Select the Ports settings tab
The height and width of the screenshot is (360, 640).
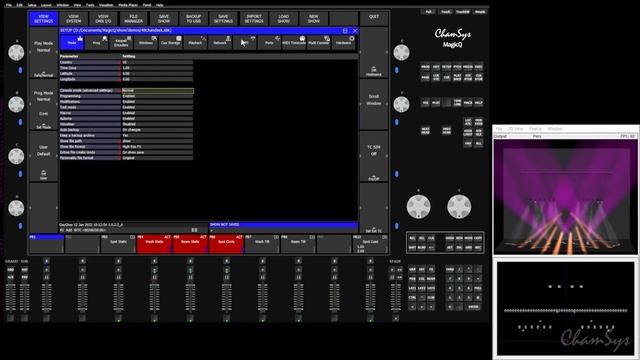269,42
